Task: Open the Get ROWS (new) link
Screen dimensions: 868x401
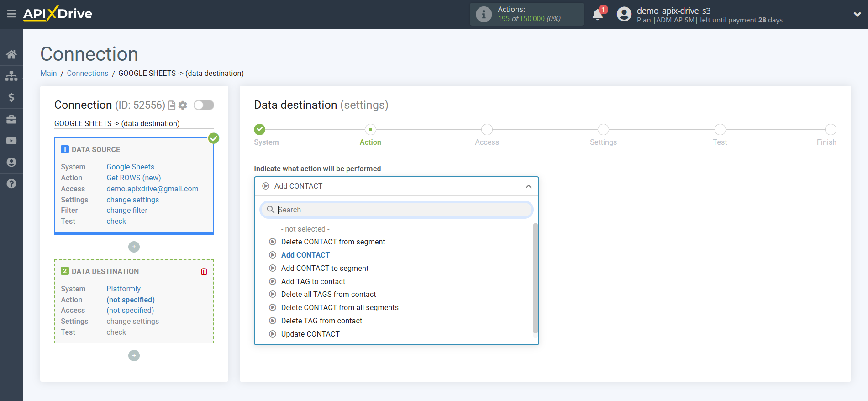Action: coord(134,178)
